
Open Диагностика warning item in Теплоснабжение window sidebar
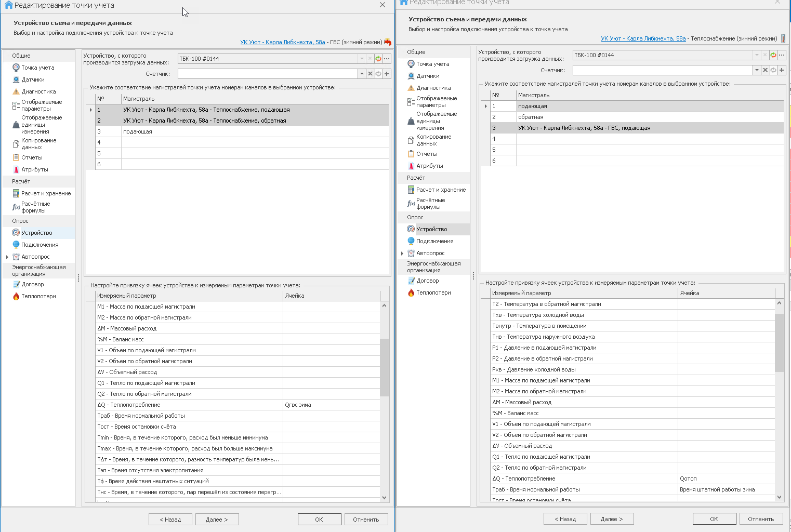click(433, 88)
